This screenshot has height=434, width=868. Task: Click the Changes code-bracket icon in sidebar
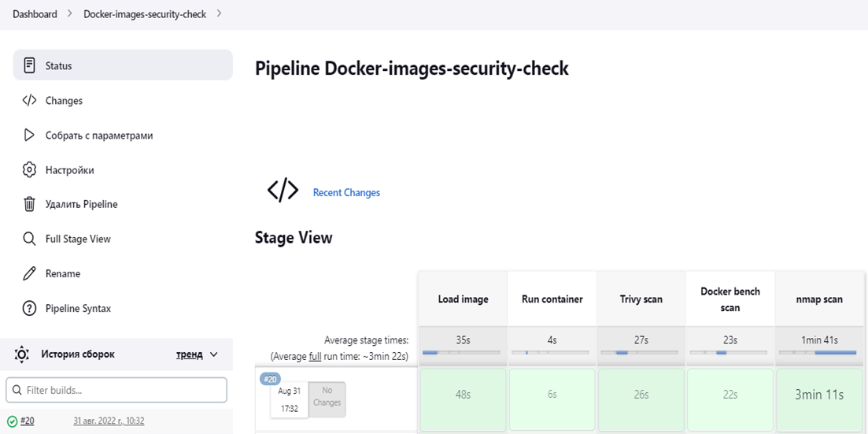pos(29,100)
